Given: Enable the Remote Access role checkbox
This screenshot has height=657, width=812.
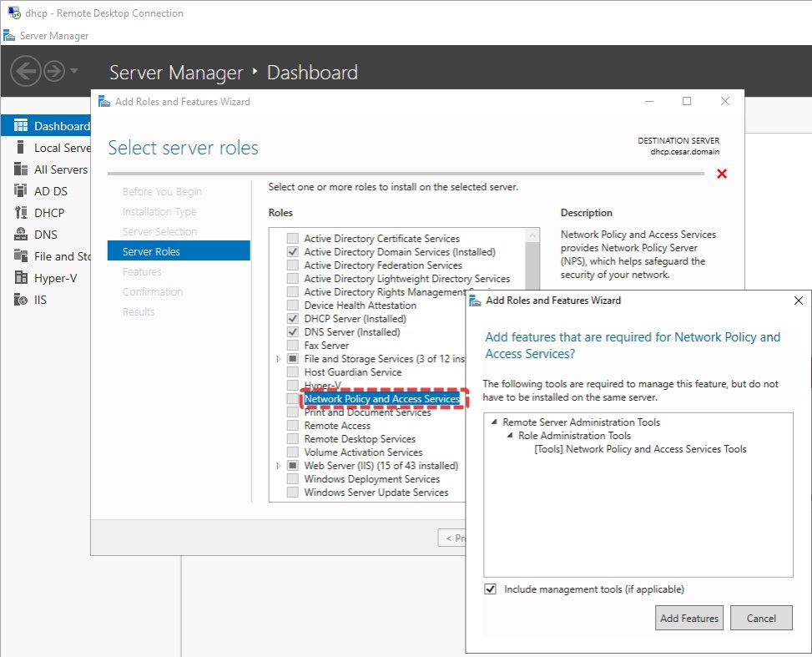Looking at the screenshot, I should point(292,426).
